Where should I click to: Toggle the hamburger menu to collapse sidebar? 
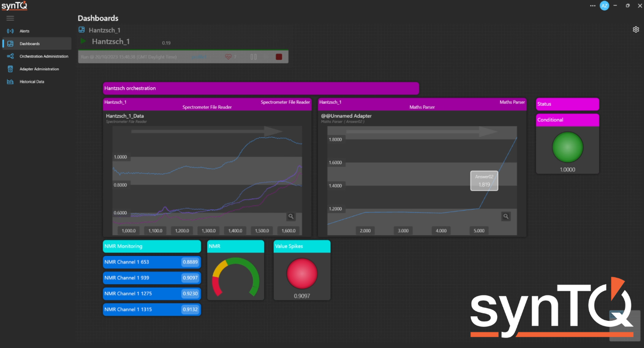click(10, 18)
